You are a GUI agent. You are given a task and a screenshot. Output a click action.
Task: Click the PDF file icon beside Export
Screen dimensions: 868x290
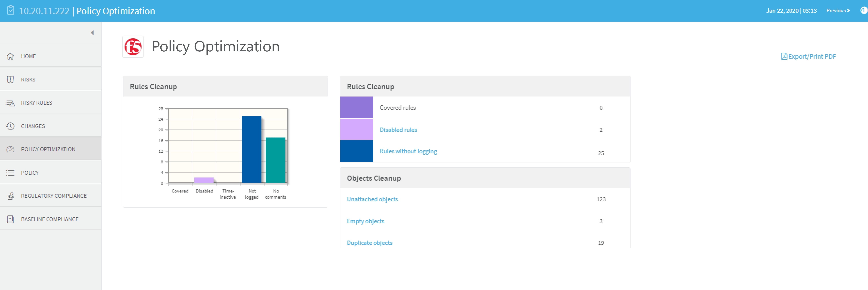[x=784, y=56]
